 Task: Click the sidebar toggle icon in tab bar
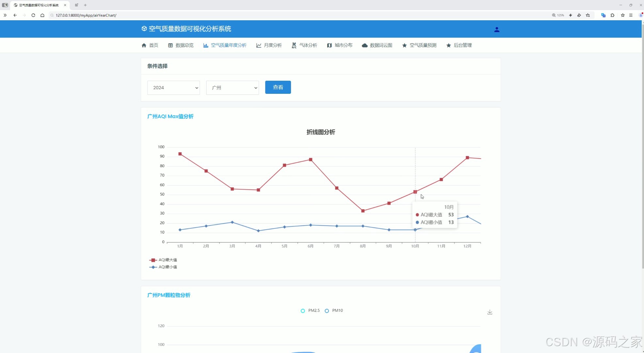[5, 5]
